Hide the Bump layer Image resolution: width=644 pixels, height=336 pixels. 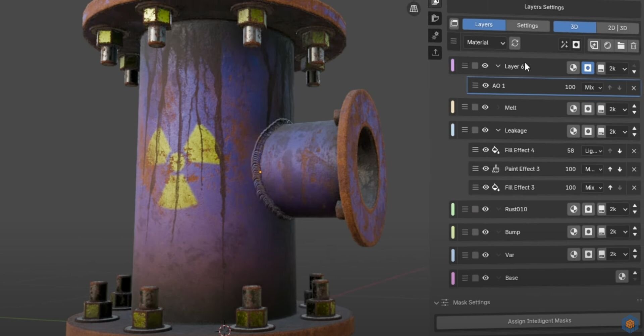[485, 232]
